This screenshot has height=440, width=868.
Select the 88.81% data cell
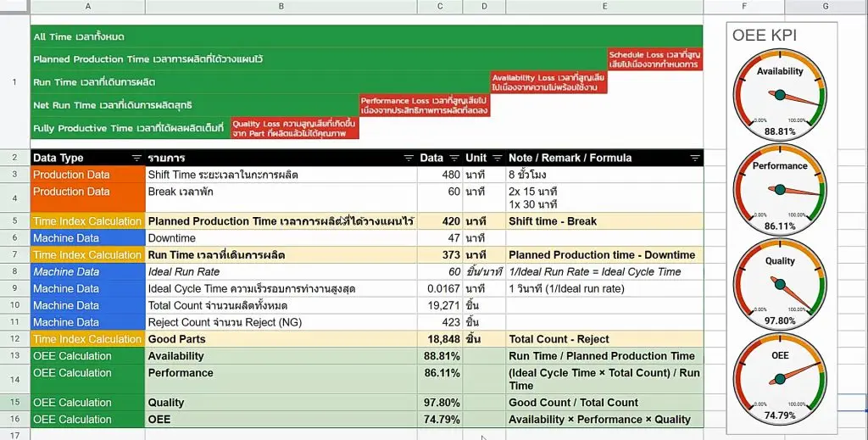pyautogui.click(x=440, y=356)
